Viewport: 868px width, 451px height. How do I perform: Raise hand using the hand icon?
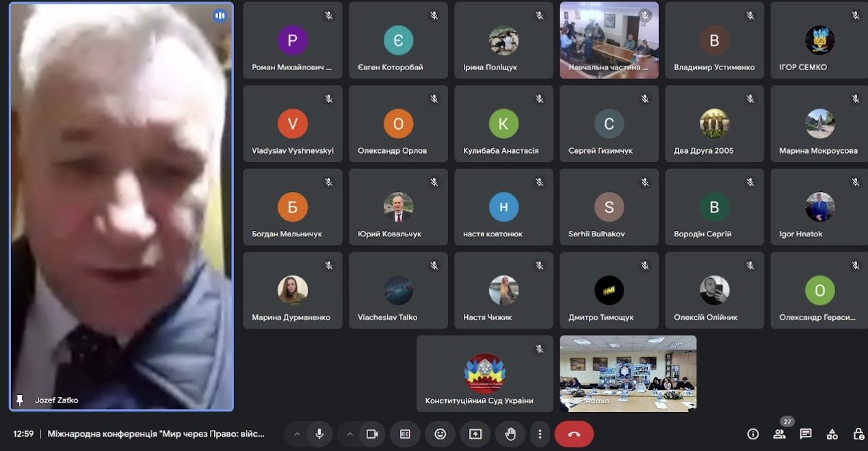[x=510, y=434]
